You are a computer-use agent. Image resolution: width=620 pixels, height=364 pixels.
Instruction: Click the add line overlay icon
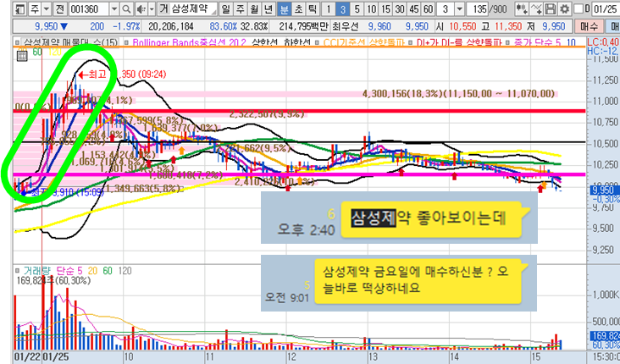[x=536, y=8]
